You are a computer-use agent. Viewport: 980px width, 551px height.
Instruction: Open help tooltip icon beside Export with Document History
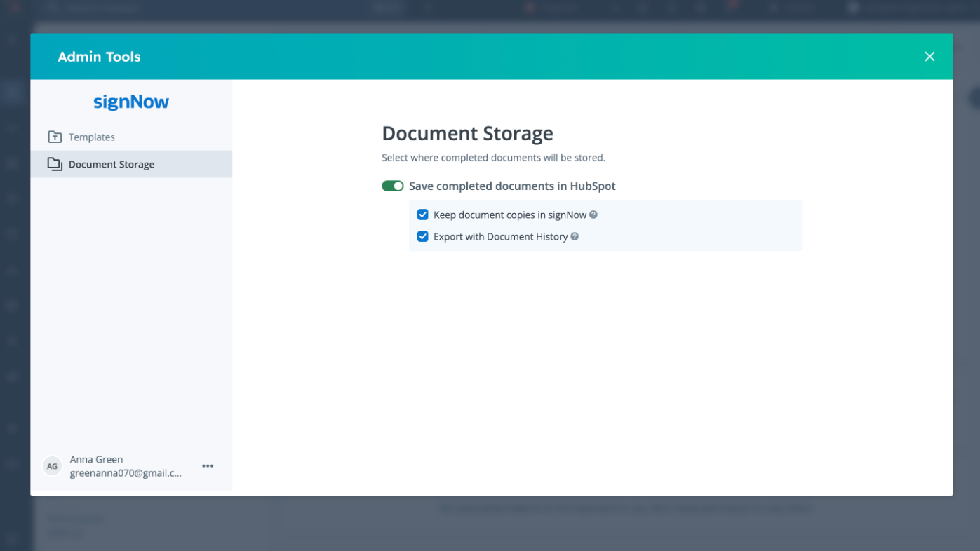coord(575,236)
